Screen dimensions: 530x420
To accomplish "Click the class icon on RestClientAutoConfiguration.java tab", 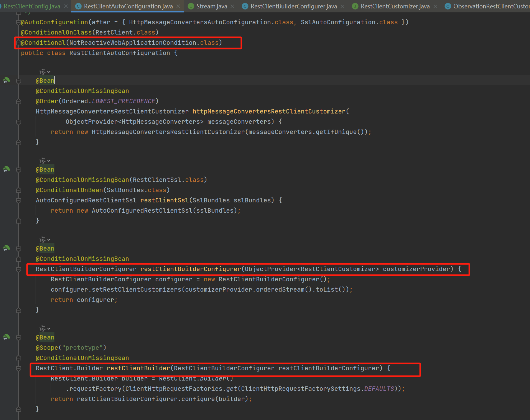I will point(78,6).
